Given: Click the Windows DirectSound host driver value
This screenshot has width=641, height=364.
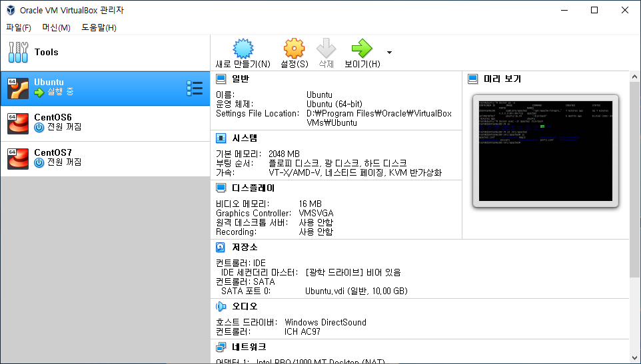Looking at the screenshot, I should coord(325,323).
